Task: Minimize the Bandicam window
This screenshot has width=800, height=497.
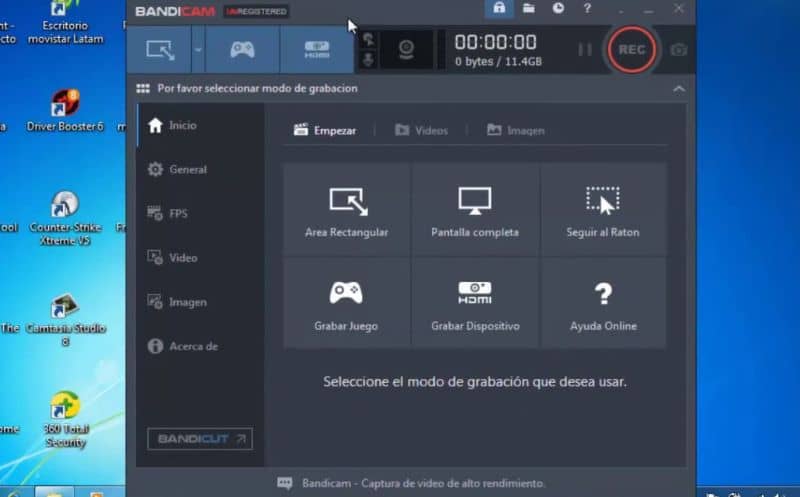Action: (648, 9)
